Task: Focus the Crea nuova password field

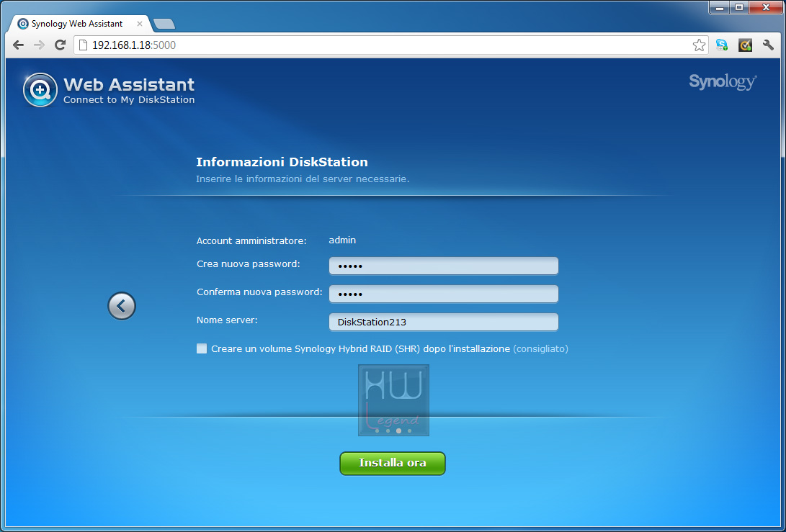Action: (x=444, y=266)
